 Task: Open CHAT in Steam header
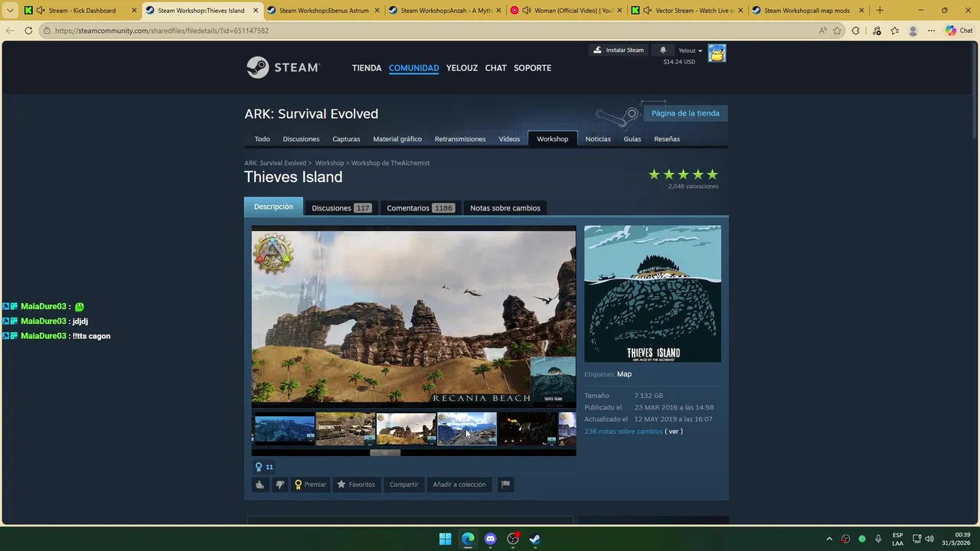pyautogui.click(x=495, y=67)
